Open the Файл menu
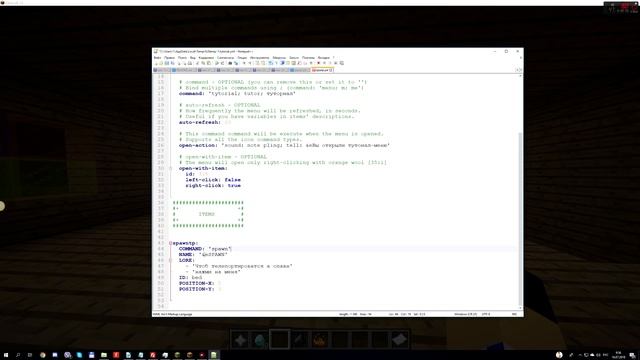The image size is (640, 360). click(157, 58)
